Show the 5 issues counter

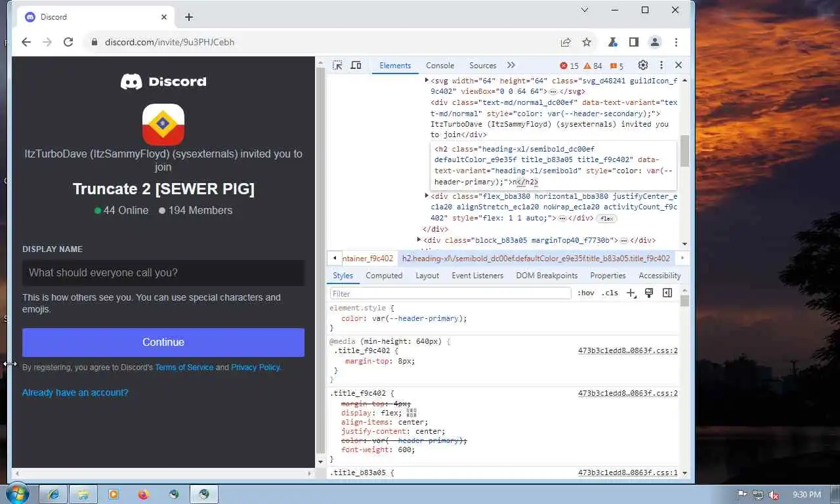[x=616, y=66]
